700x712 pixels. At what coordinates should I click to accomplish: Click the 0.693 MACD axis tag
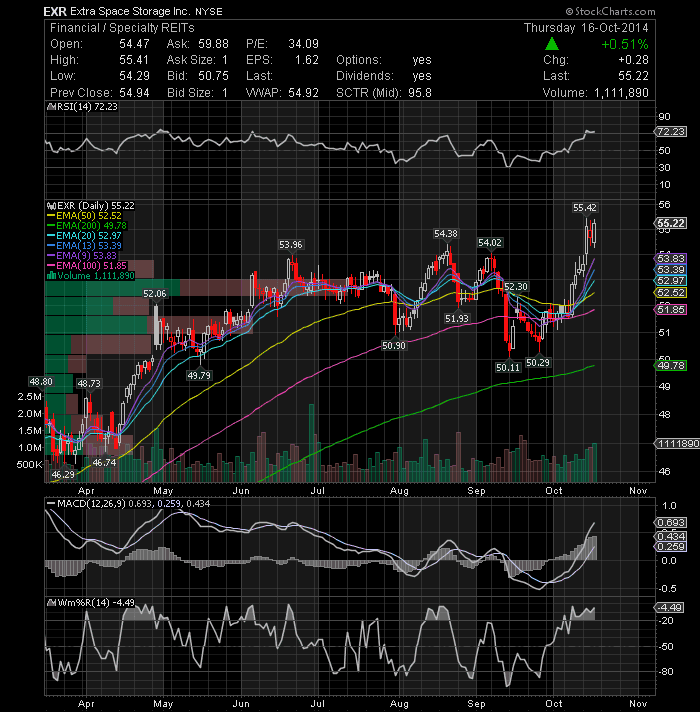click(x=670, y=523)
